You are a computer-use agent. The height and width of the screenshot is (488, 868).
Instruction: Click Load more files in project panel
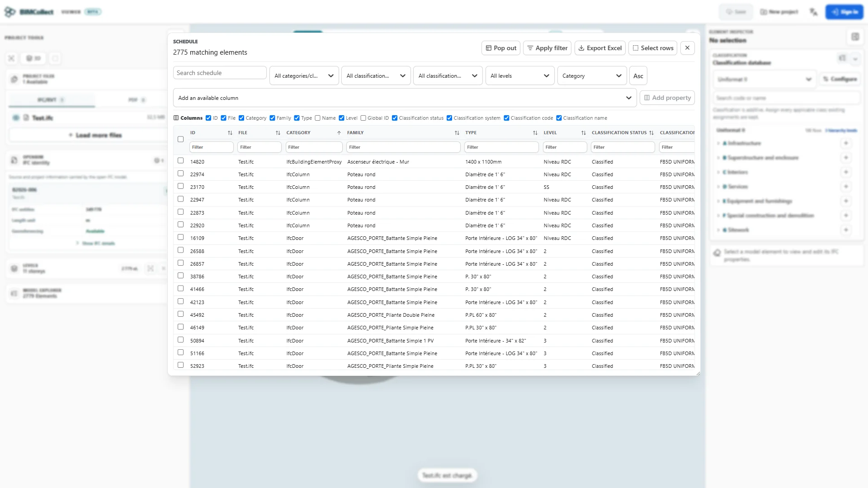95,135
